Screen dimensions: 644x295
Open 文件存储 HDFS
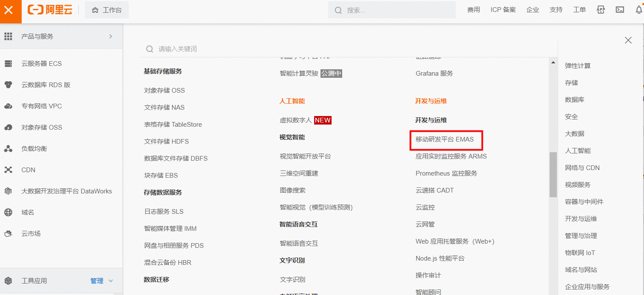pos(167,142)
